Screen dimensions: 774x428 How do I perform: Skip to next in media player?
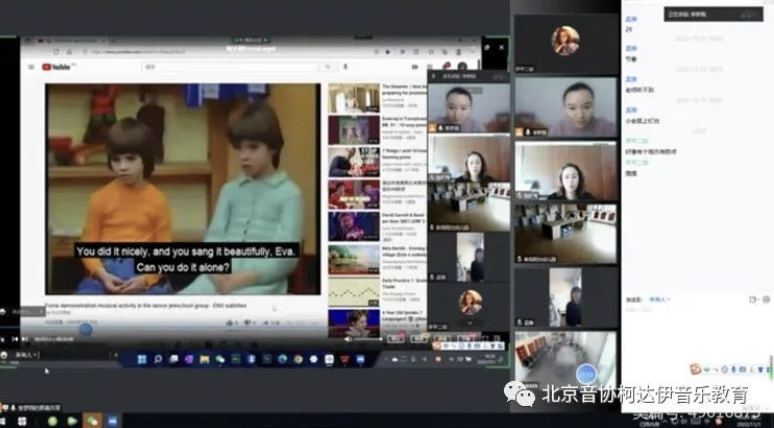coord(25,339)
